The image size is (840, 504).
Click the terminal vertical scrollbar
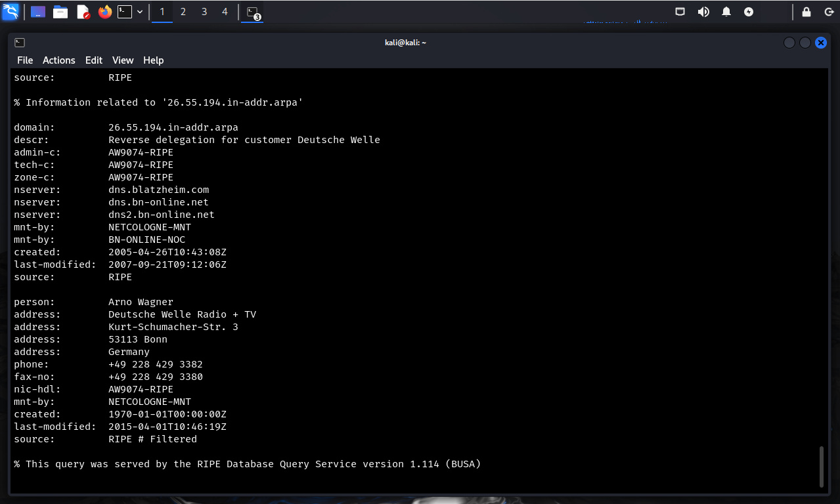pyautogui.click(x=821, y=466)
